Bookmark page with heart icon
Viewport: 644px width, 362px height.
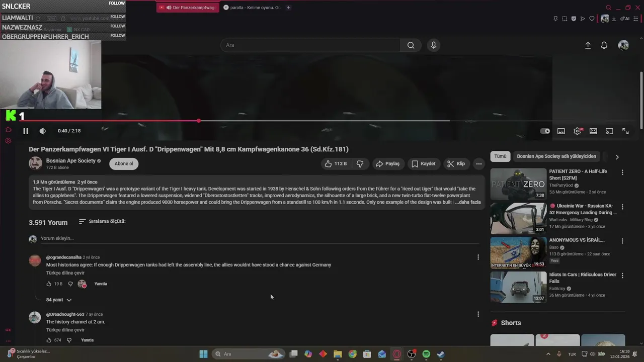tap(592, 19)
